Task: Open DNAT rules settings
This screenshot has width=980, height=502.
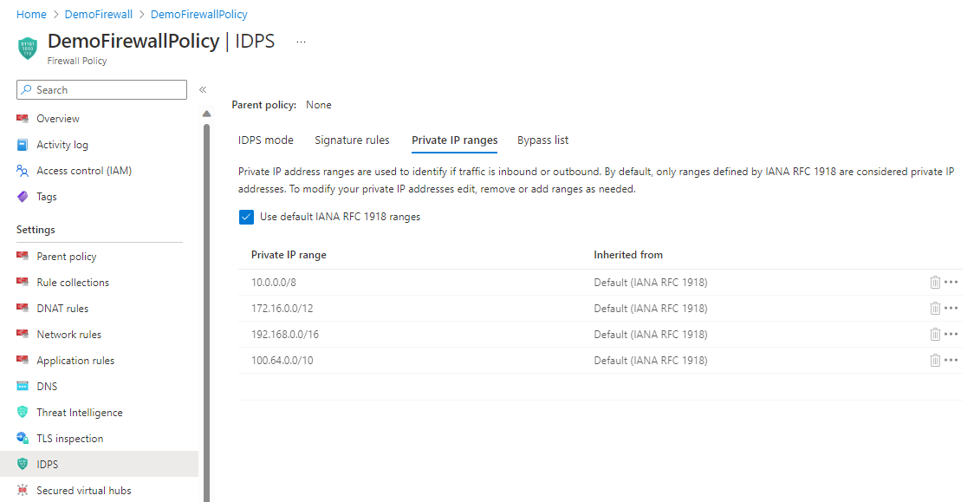Action: [x=62, y=308]
